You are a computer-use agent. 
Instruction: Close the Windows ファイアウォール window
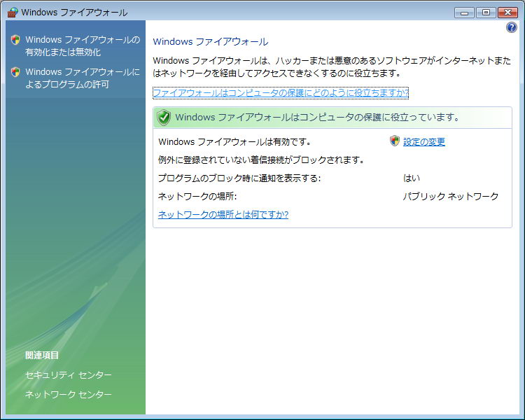click(x=507, y=13)
